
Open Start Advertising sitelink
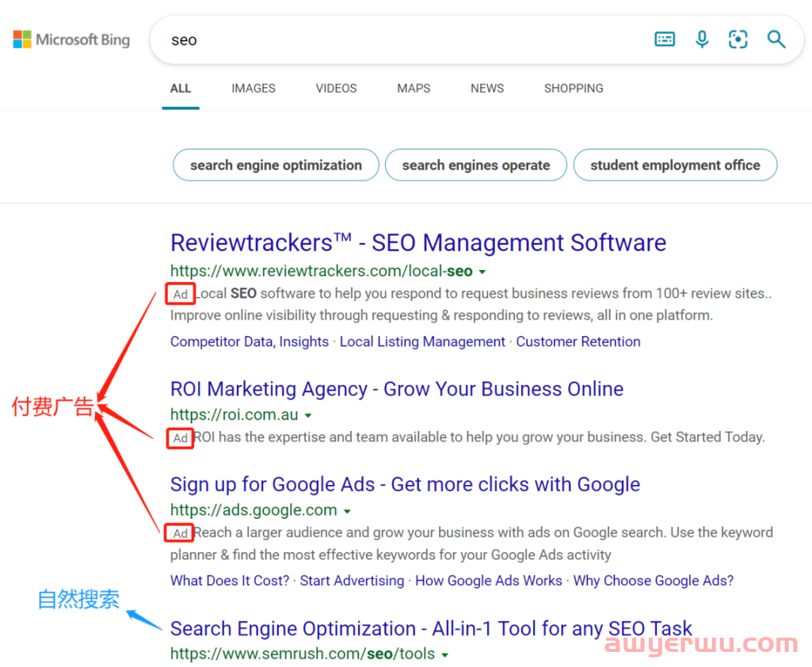point(352,581)
